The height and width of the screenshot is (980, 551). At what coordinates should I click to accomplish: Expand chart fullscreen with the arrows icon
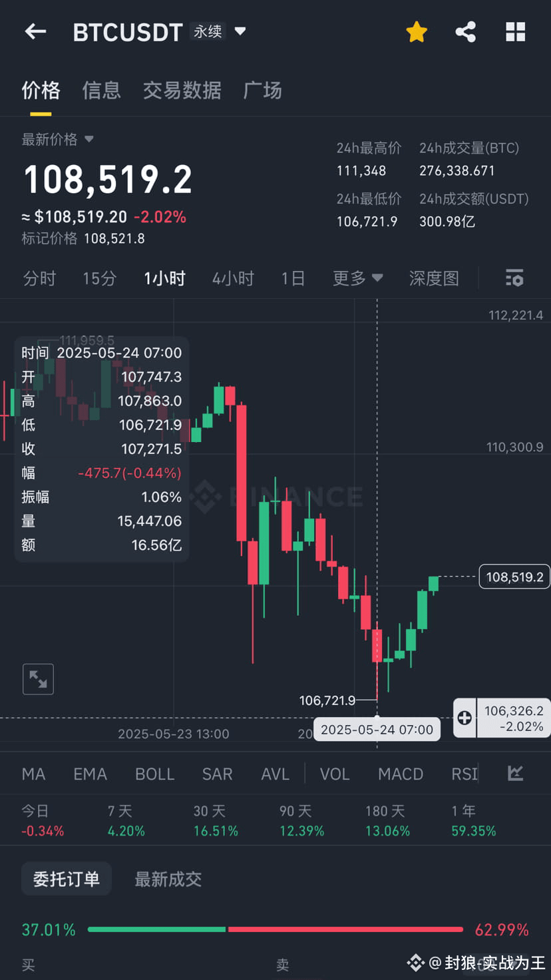tap(38, 679)
